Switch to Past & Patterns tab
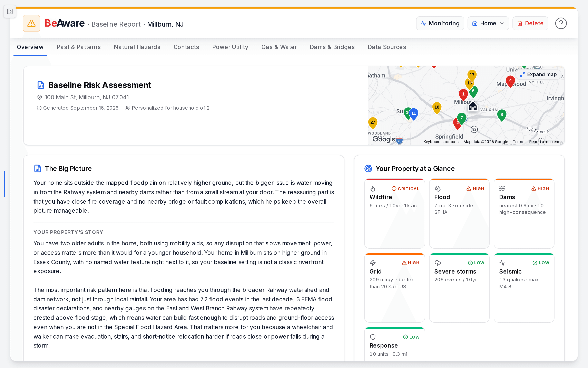Image resolution: width=588 pixels, height=368 pixels. pos(78,47)
